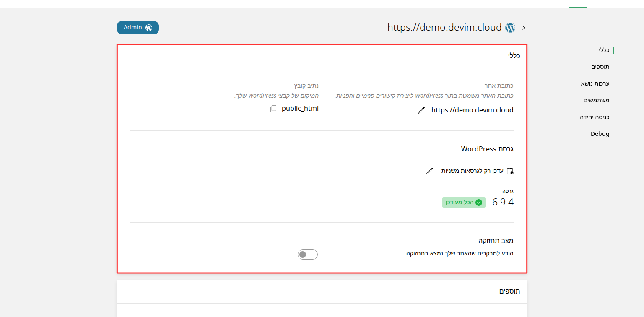Click the כללי panel header

[514, 56]
